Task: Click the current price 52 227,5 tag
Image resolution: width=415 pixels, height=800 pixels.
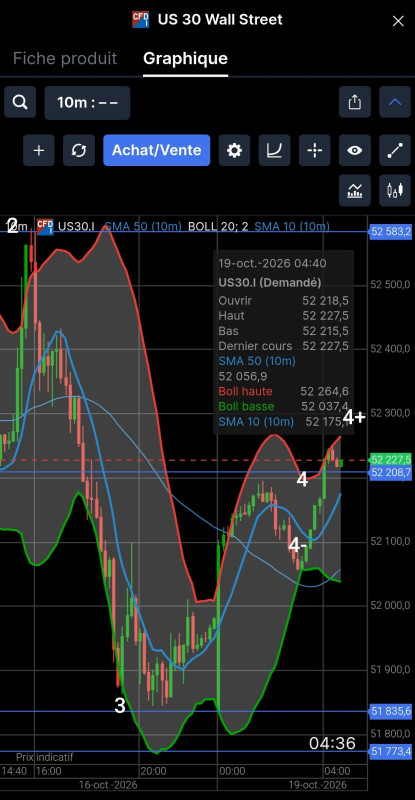Action: coord(390,459)
